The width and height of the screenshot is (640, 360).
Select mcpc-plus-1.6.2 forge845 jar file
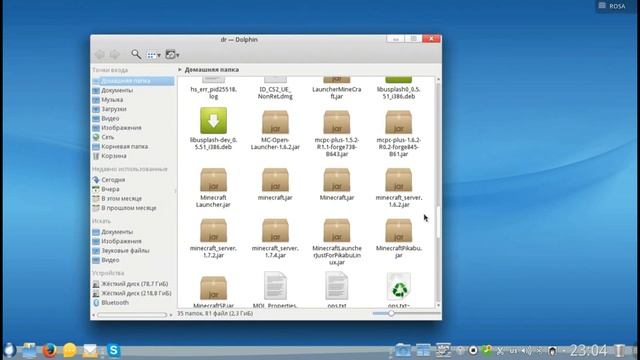(x=399, y=133)
